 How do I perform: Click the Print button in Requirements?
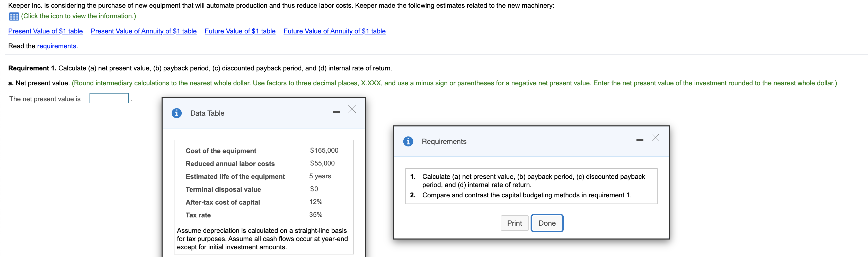pyautogui.click(x=515, y=223)
